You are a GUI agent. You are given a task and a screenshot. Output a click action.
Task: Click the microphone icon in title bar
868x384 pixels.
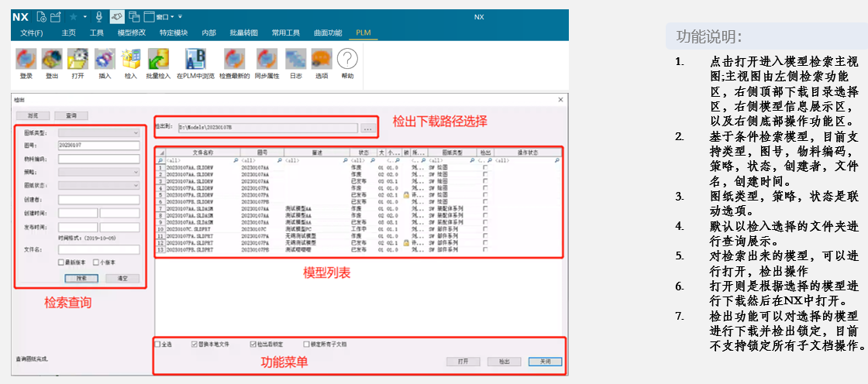pos(98,16)
